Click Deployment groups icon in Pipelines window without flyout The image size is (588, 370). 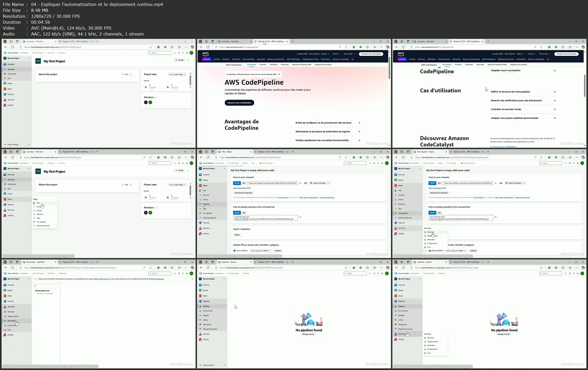pos(200,329)
